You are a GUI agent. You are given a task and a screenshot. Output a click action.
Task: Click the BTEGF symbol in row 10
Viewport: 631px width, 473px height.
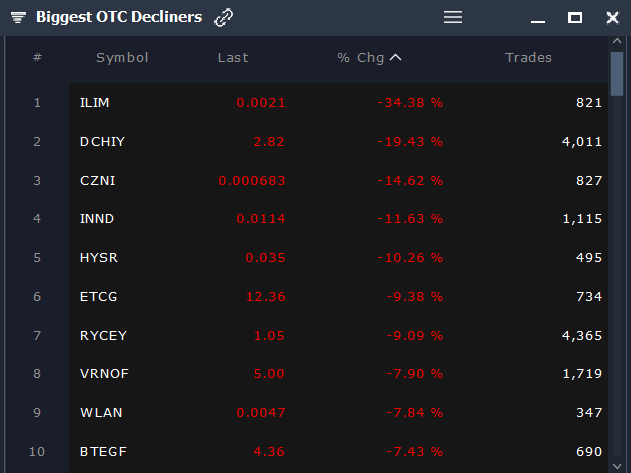coord(103,452)
